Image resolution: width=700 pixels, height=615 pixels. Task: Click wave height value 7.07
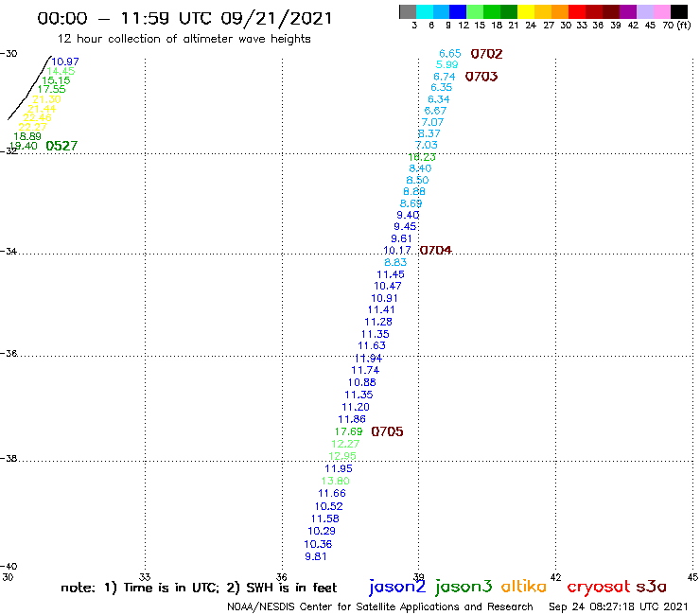pyautogui.click(x=432, y=122)
